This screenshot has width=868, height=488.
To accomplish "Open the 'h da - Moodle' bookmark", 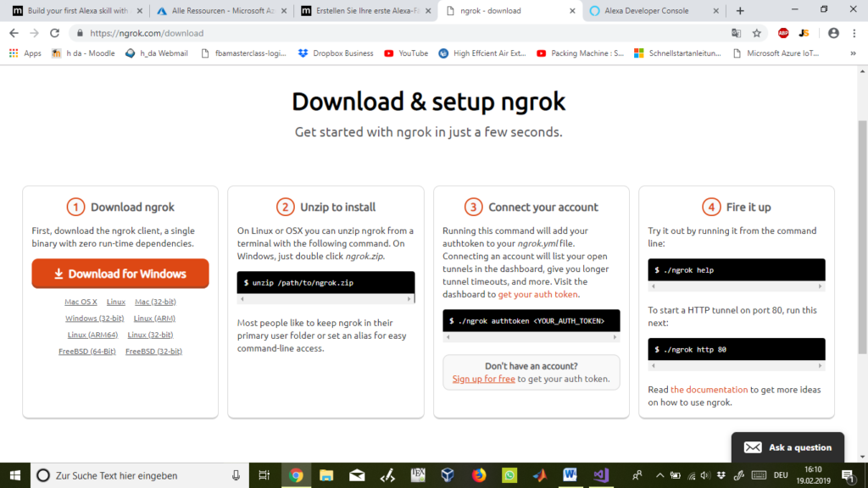I will (x=84, y=53).
